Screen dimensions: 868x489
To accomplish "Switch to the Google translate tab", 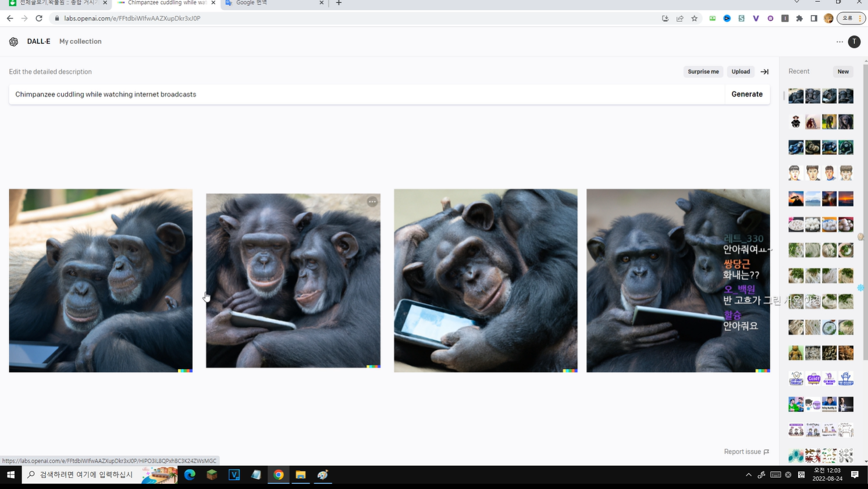I will 273,3.
